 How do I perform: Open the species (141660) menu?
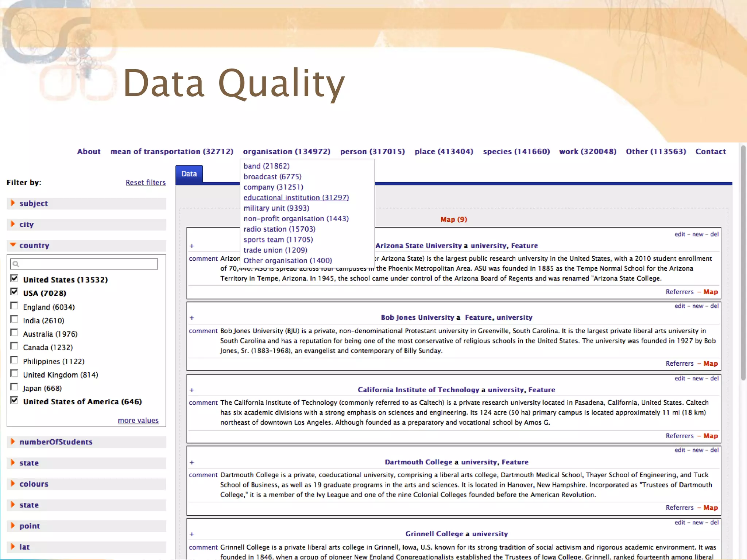pos(516,152)
